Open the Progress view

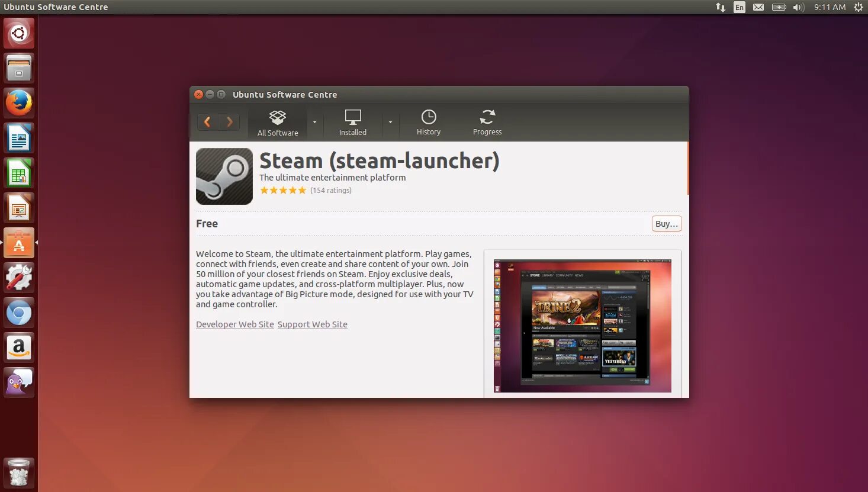point(487,123)
